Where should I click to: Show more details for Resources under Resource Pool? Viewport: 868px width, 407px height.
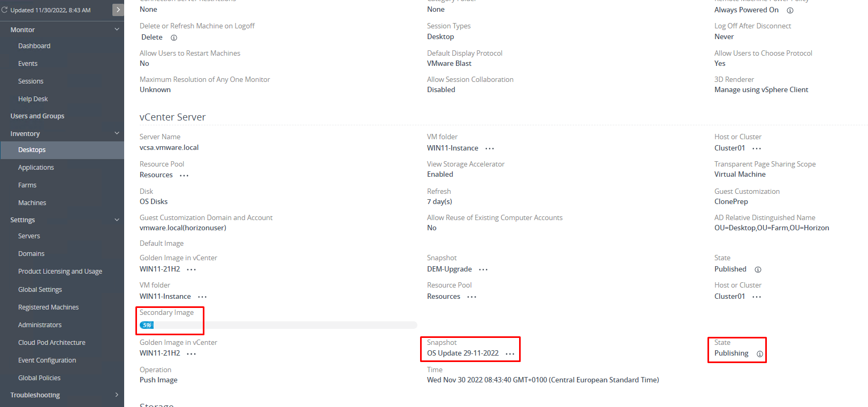[x=184, y=175]
